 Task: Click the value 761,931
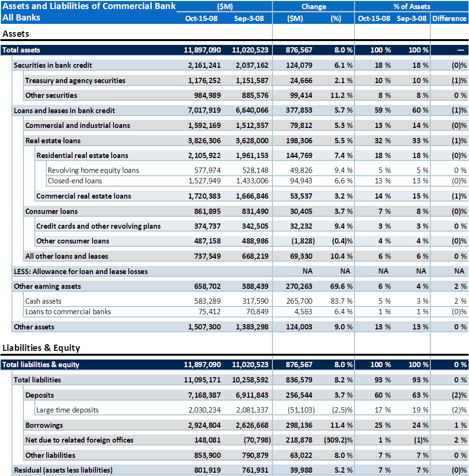pos(255,470)
